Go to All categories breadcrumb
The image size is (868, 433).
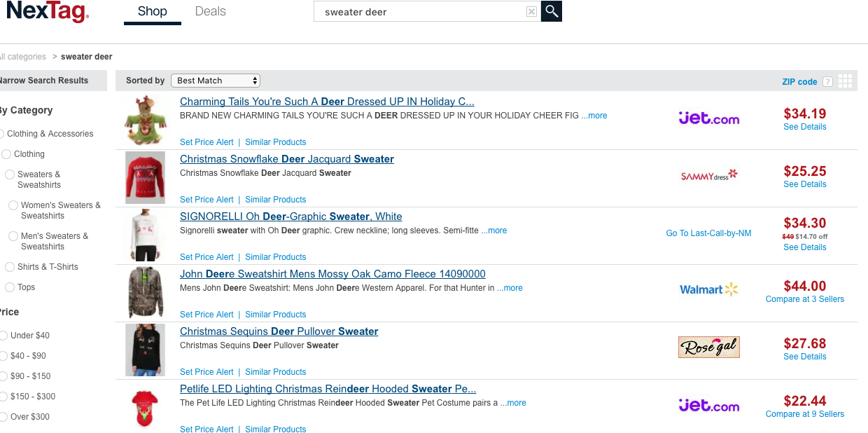pyautogui.click(x=23, y=57)
